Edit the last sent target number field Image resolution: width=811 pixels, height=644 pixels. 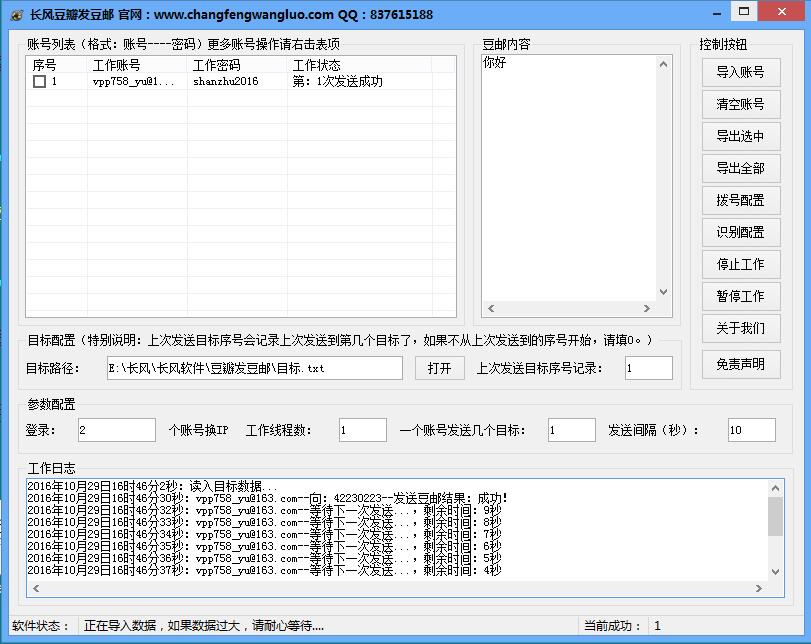tap(648, 368)
